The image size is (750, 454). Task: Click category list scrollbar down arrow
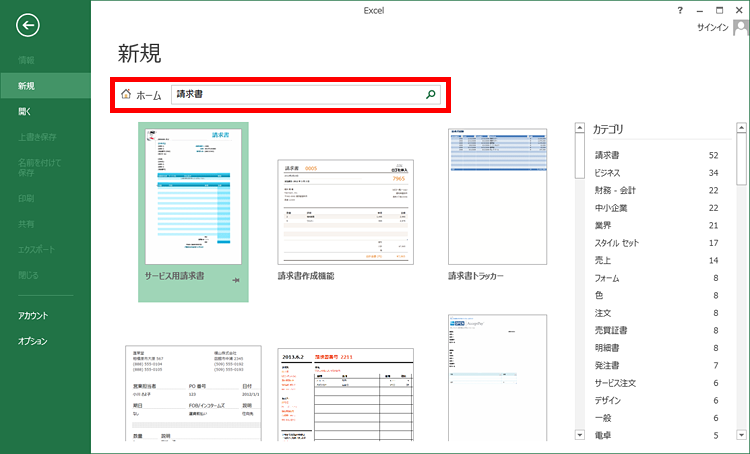[x=741, y=435]
